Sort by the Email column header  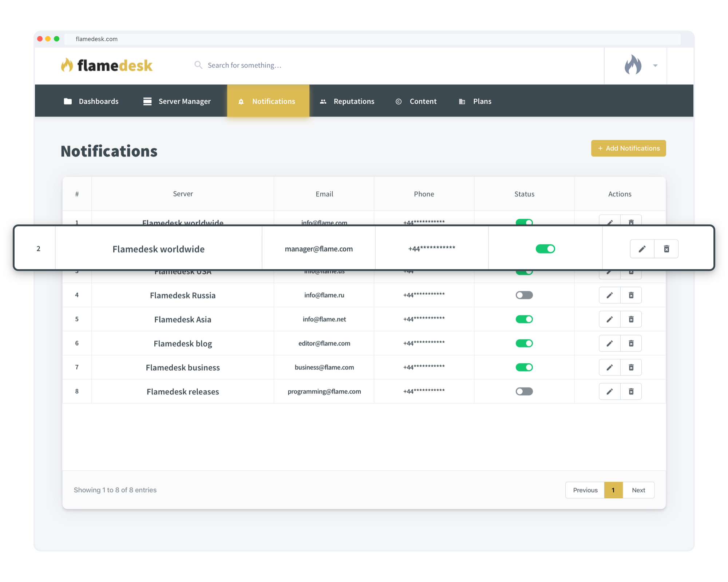click(324, 194)
